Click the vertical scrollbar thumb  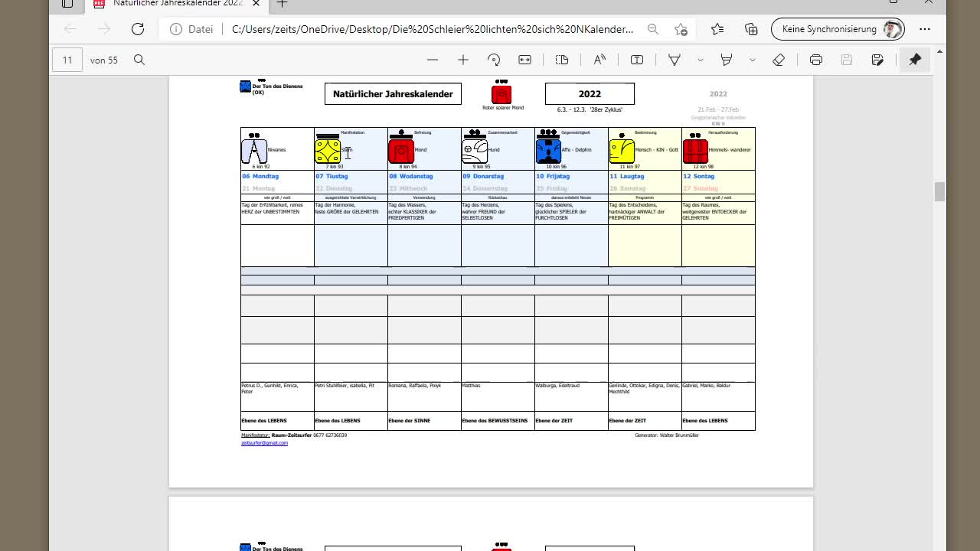pyautogui.click(x=939, y=191)
